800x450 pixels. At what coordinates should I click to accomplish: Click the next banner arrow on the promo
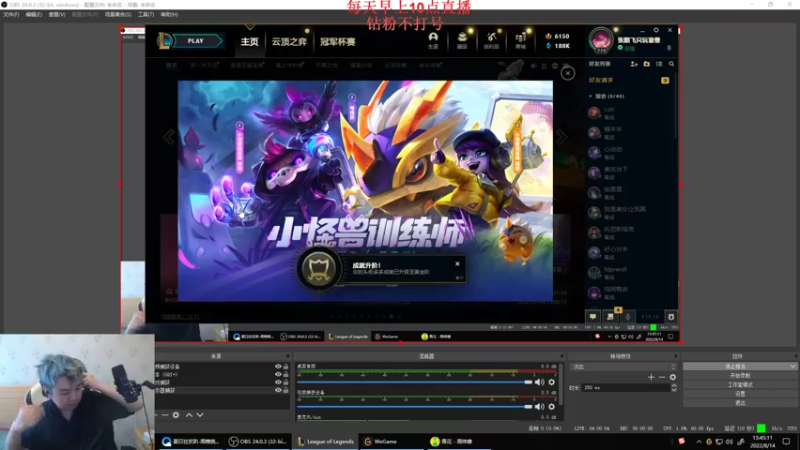click(561, 137)
